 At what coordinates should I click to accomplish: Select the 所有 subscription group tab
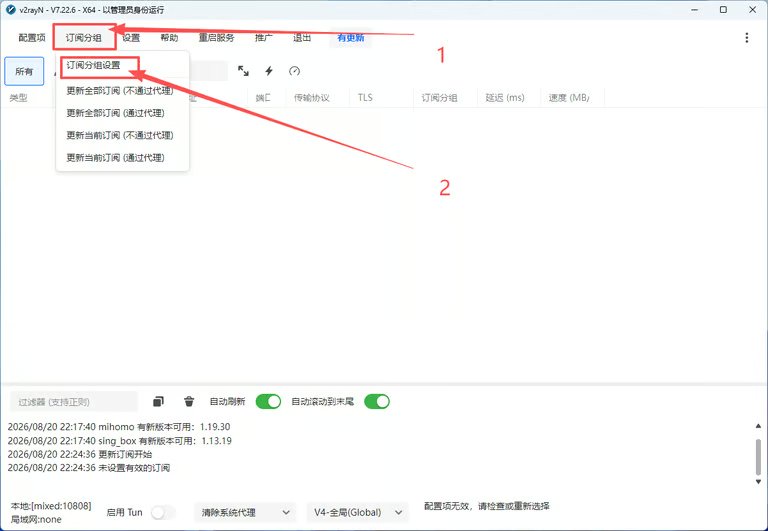pos(24,72)
